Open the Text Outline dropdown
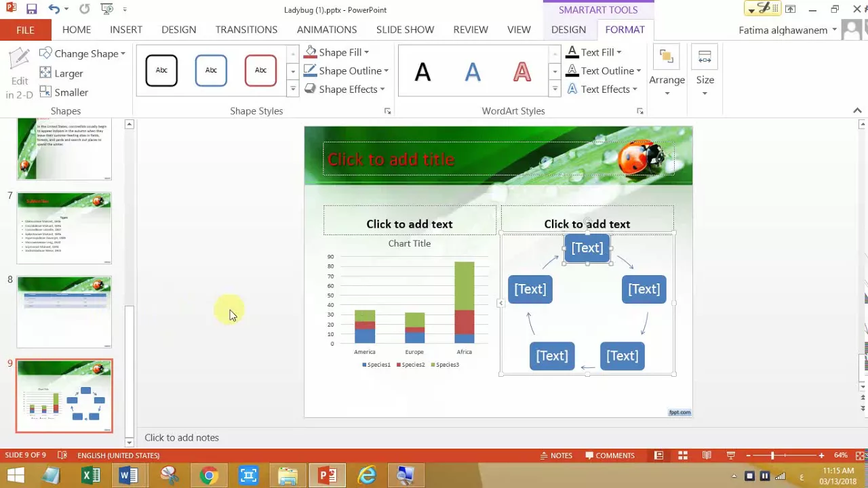 coord(604,70)
